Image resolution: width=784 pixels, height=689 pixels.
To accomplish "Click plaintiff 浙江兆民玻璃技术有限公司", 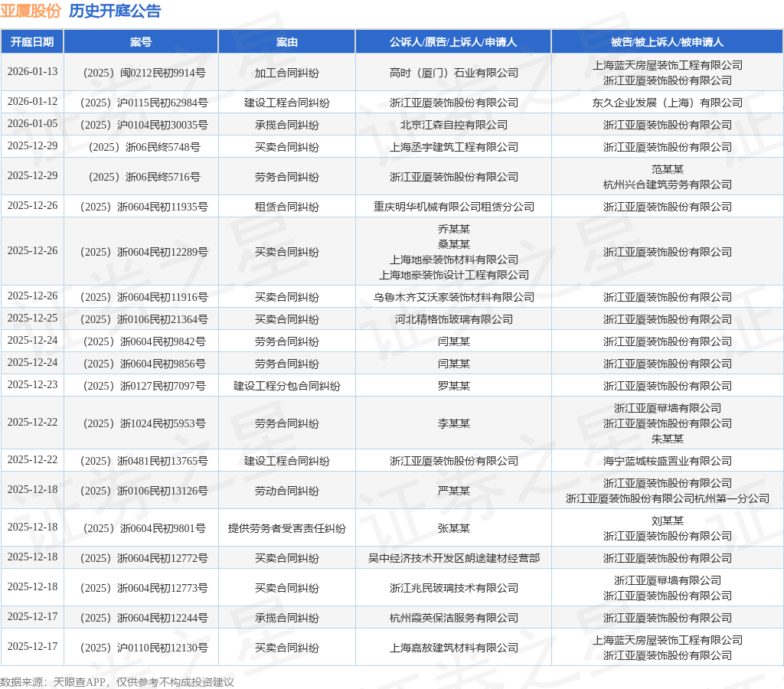I will (x=453, y=588).
